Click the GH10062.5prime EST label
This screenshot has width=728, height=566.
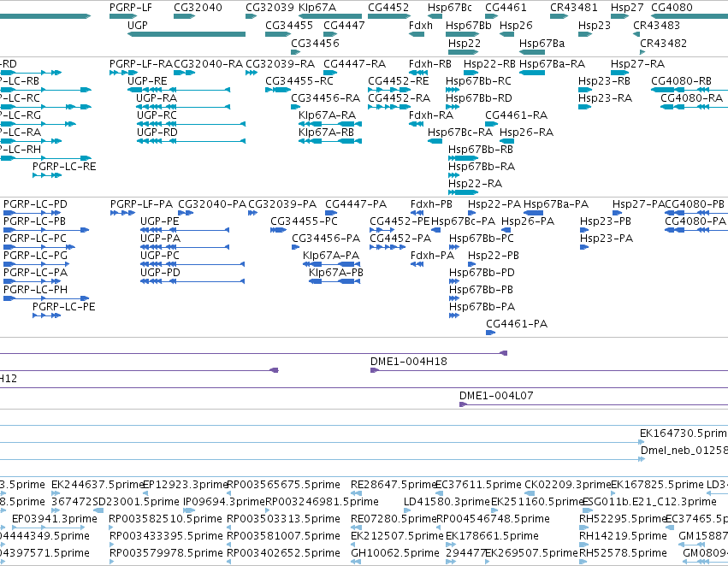tap(395, 553)
